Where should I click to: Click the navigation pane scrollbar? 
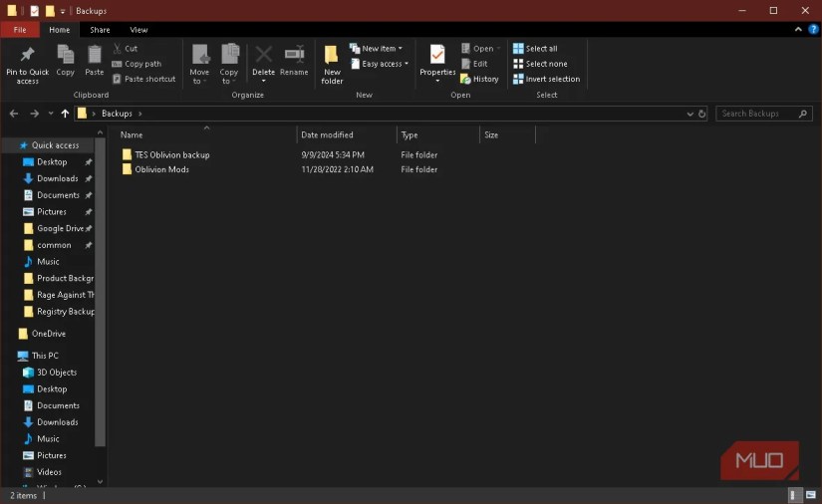coord(100,294)
